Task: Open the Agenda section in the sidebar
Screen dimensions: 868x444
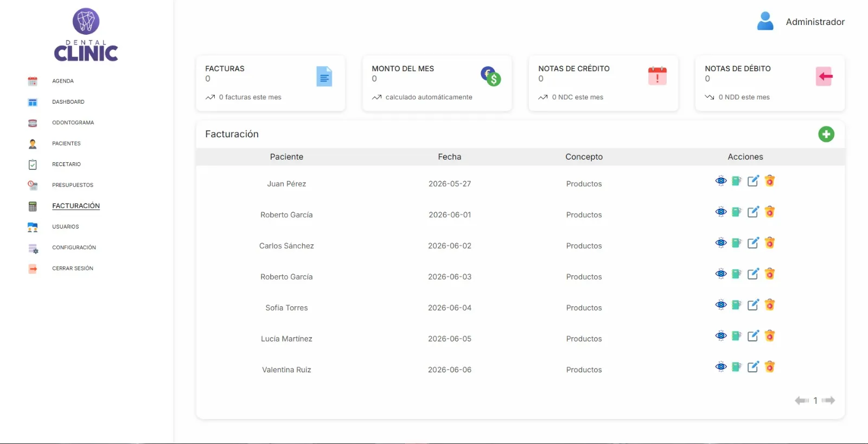Action: 63,81
